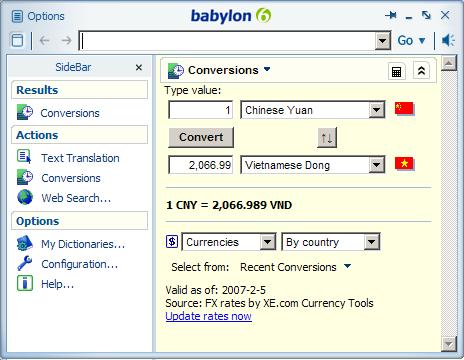Expand the By country dropdown
Image resolution: width=464 pixels, height=360 pixels.
point(372,242)
